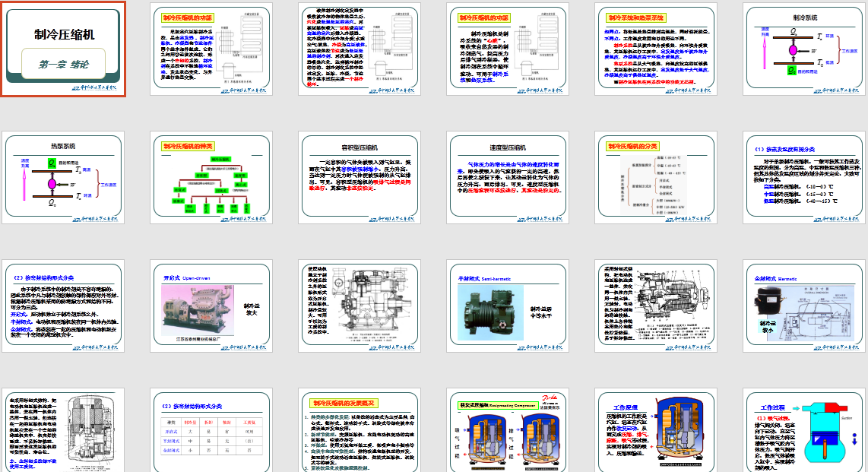868x472 pixels.
Task: Select the title slide 制冷压缩机 第一章 绪论
Action: (x=63, y=49)
